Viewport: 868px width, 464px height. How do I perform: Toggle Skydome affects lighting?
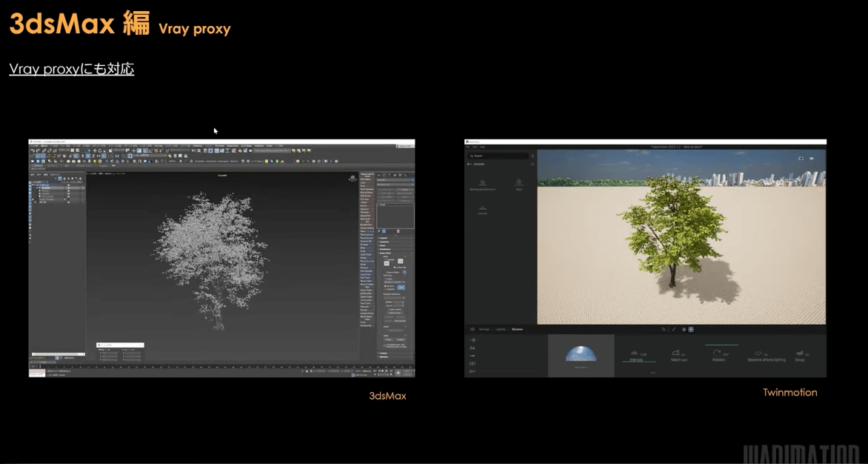pyautogui.click(x=766, y=356)
